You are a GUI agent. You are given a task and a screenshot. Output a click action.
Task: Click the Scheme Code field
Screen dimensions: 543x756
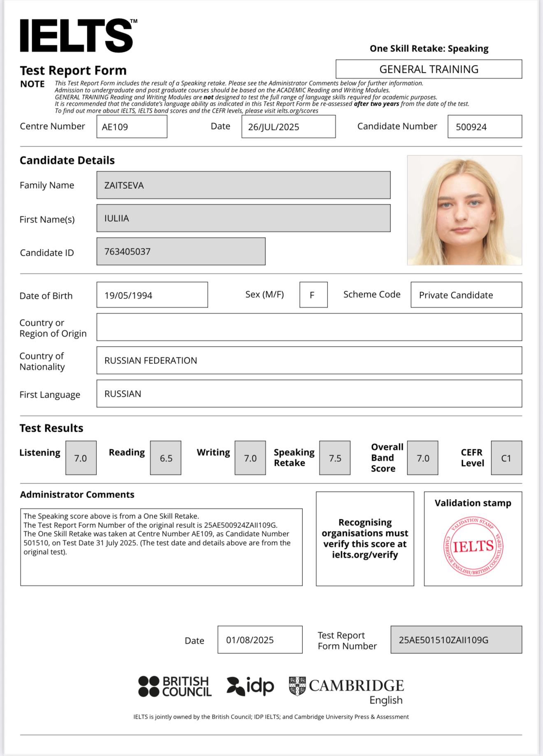tap(466, 295)
